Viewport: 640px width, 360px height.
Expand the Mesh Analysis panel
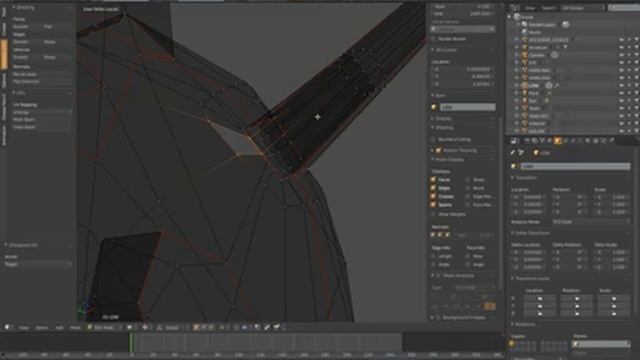click(432, 276)
